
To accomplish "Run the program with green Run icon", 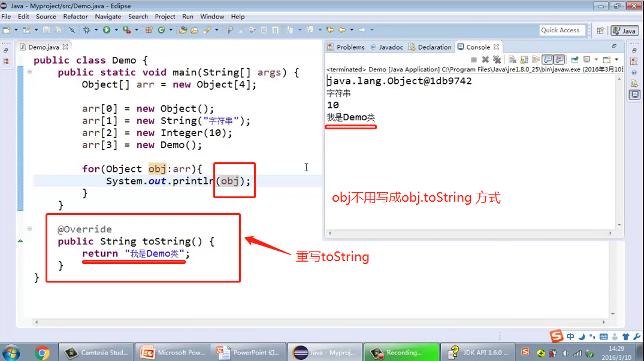I will tap(107, 30).
